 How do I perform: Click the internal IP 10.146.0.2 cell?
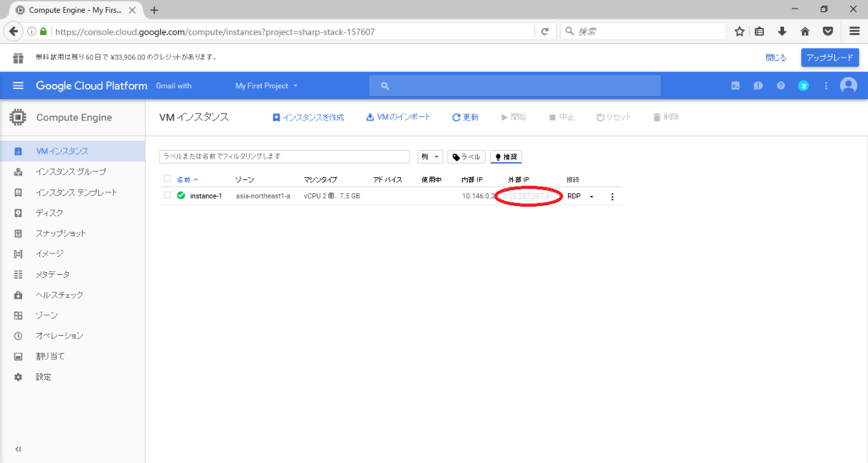pyautogui.click(x=478, y=196)
